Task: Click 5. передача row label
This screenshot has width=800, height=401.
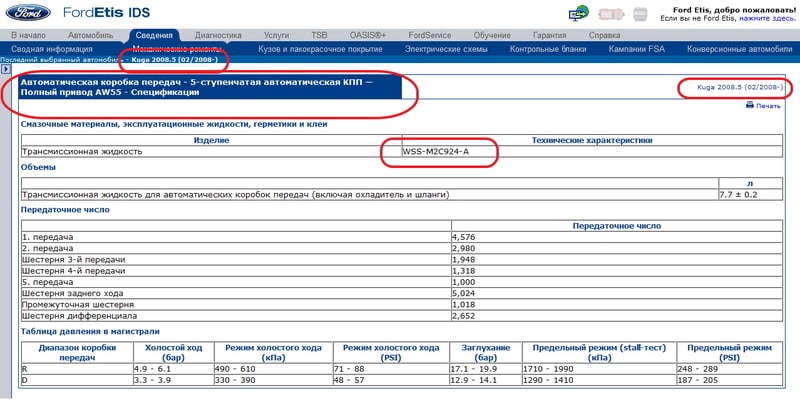Action: [x=47, y=282]
